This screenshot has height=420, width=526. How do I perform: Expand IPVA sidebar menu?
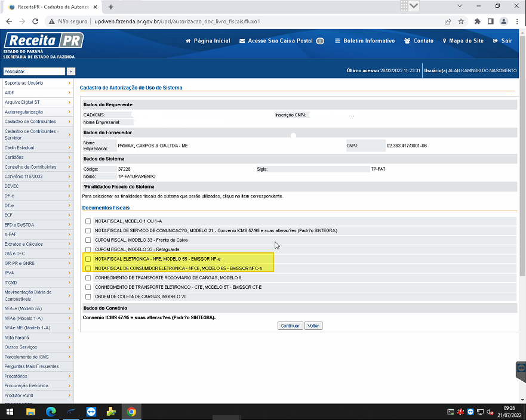click(x=38, y=273)
